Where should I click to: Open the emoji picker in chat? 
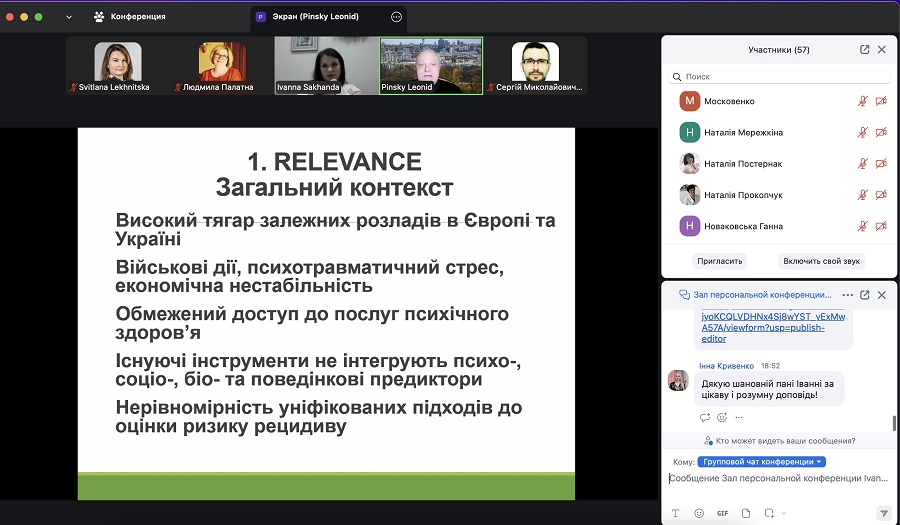click(x=698, y=513)
